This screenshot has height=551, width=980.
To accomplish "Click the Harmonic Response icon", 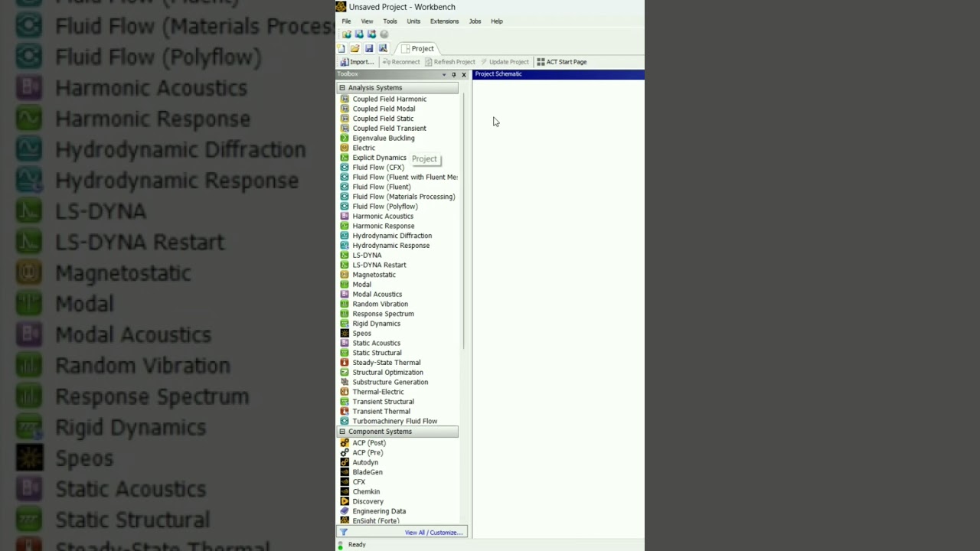I will 345,226.
